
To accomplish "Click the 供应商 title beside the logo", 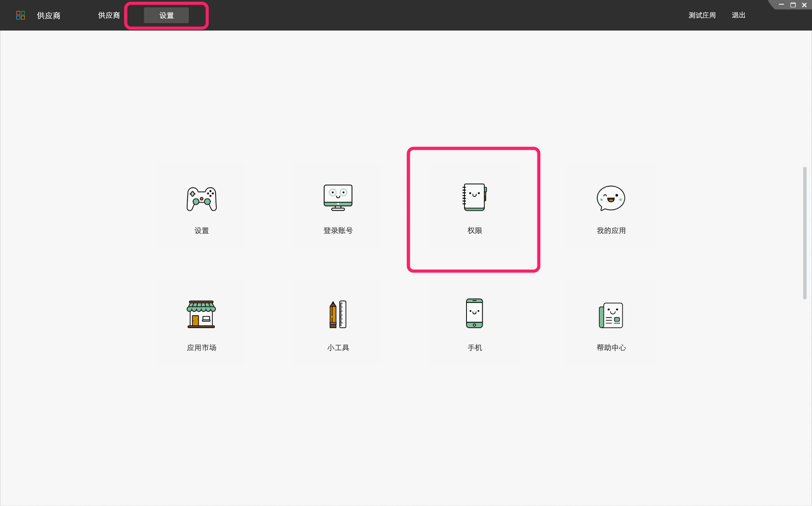I will (49, 15).
